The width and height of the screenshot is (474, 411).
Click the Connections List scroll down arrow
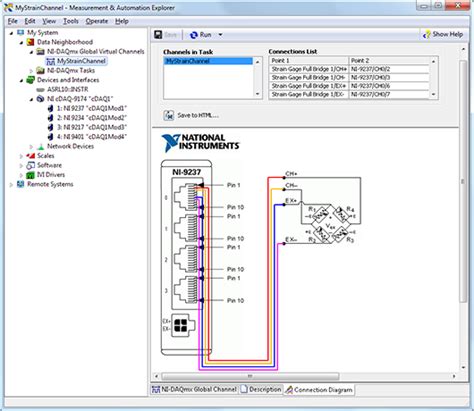pyautogui.click(x=433, y=95)
